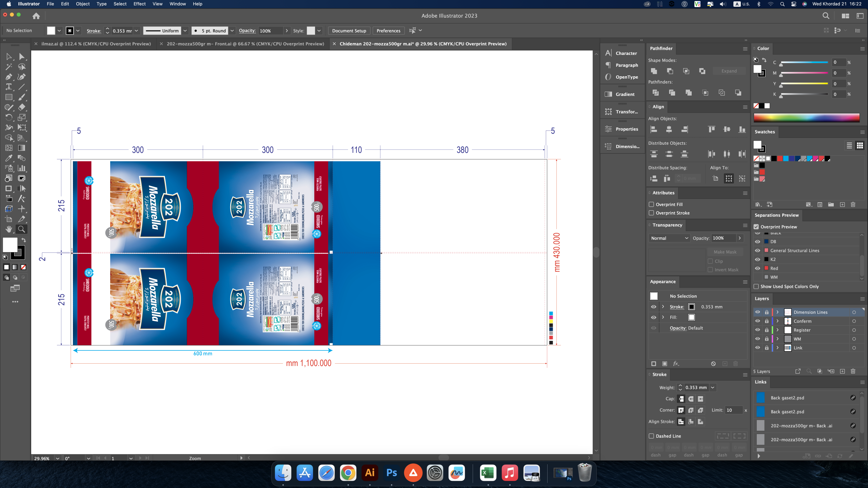Open the Normal blending mode dropdown
The image size is (868, 488).
[669, 238]
